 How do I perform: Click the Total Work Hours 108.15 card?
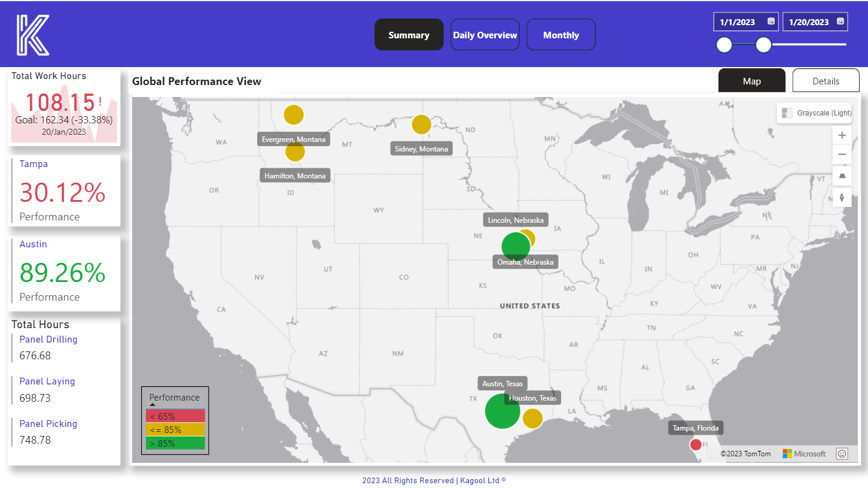[x=64, y=107]
